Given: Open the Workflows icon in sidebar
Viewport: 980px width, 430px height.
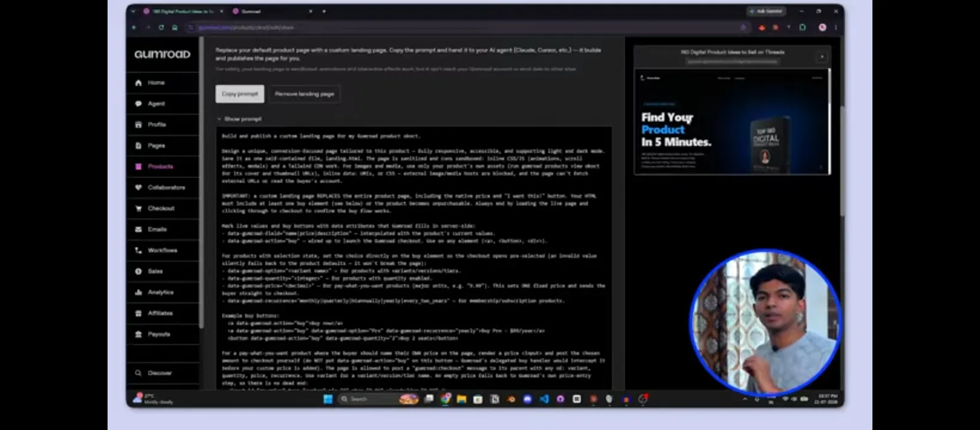Looking at the screenshot, I should tap(139, 250).
